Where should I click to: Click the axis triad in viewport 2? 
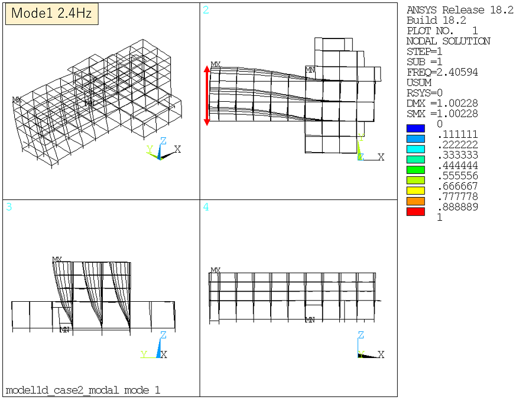click(x=365, y=153)
